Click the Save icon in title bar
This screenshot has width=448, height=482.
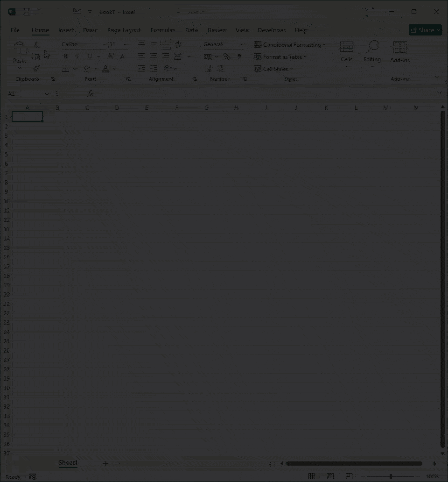point(27,12)
